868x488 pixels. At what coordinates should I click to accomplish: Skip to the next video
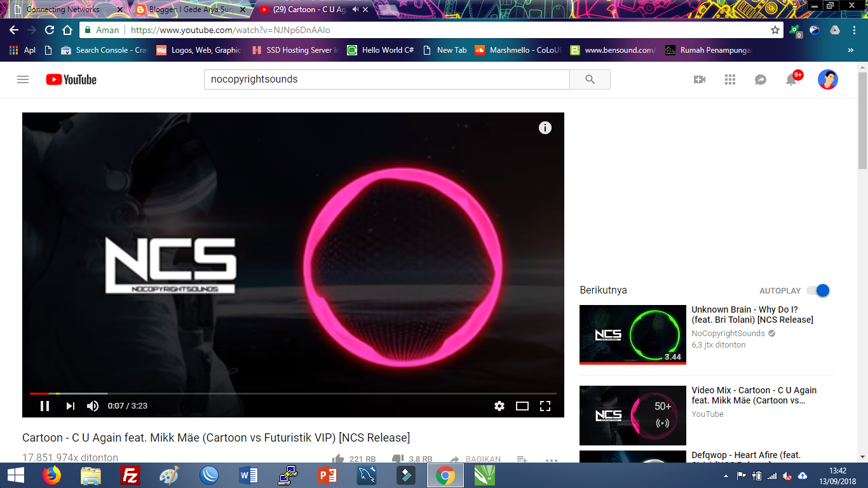(x=70, y=406)
